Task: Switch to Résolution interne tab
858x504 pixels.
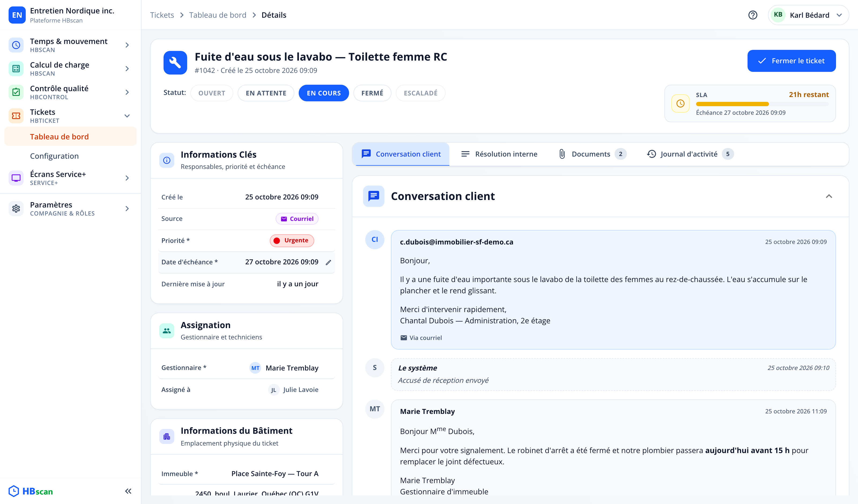Action: point(499,154)
